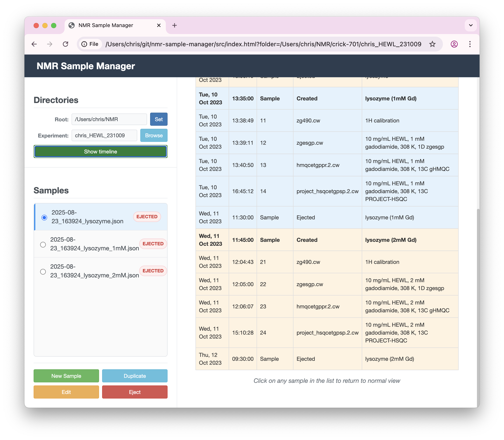Bookmark the page with the star icon
504x440 pixels.
(x=432, y=44)
